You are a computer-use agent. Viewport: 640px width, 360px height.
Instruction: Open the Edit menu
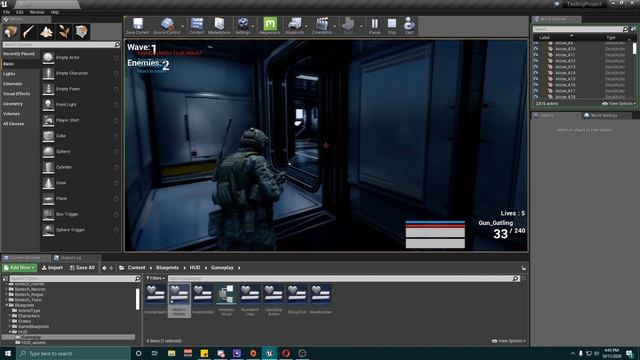(20, 12)
